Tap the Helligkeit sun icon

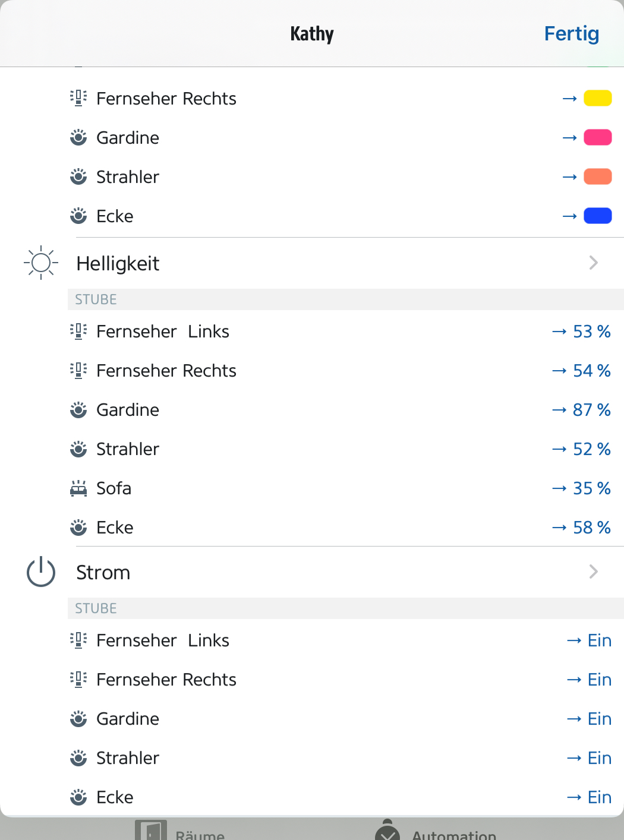[x=41, y=263]
